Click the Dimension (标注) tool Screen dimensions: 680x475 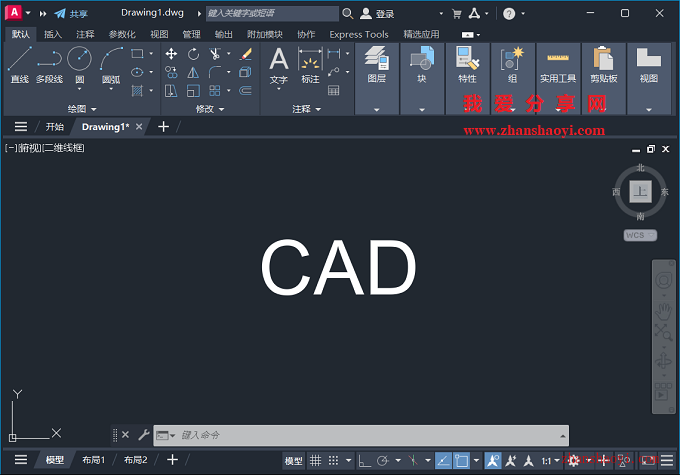310,65
